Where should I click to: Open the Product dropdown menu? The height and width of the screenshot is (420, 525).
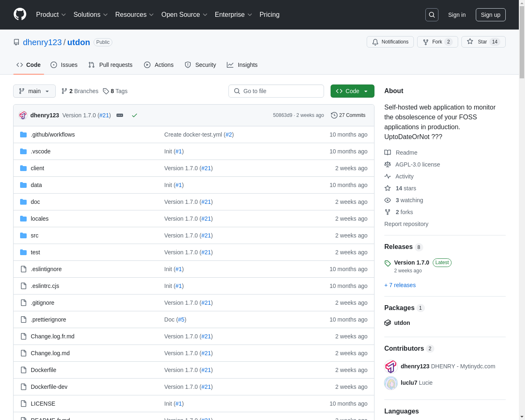pyautogui.click(x=51, y=15)
